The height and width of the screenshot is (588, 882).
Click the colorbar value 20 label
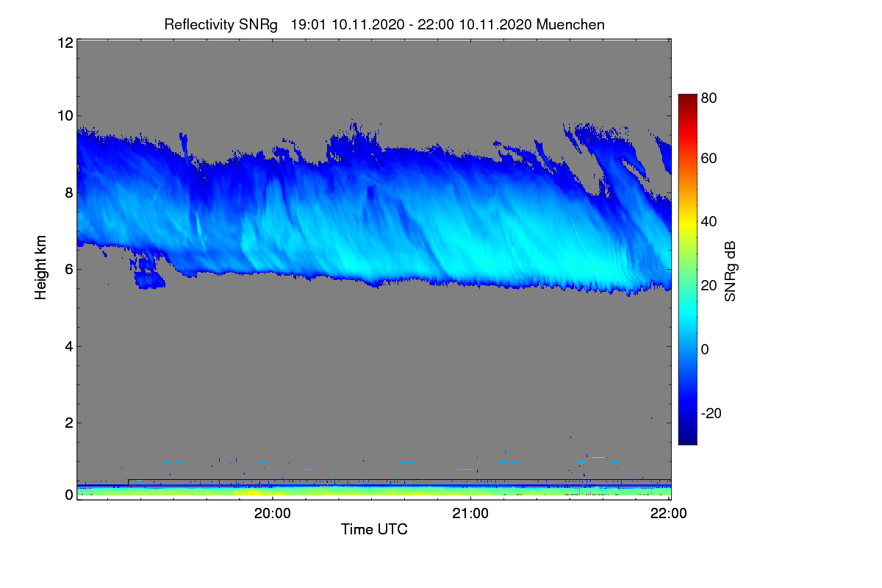(709, 285)
